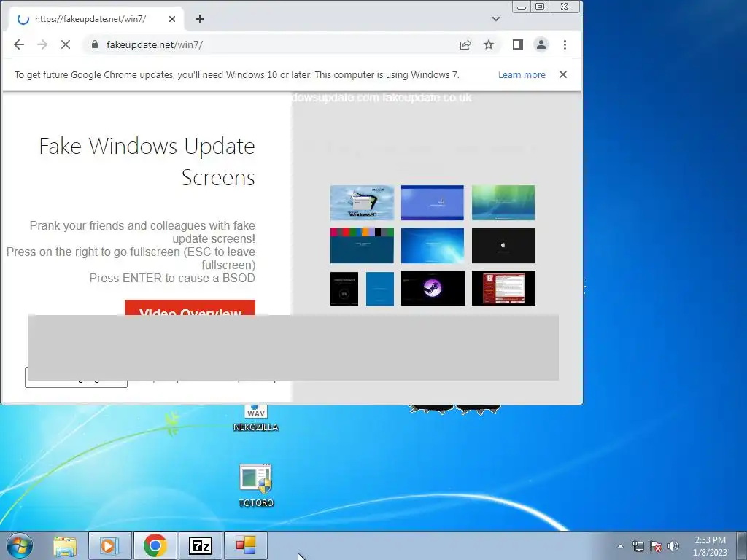Close the fakeupdate.net tab
The width and height of the screenshot is (747, 560).
point(172,19)
